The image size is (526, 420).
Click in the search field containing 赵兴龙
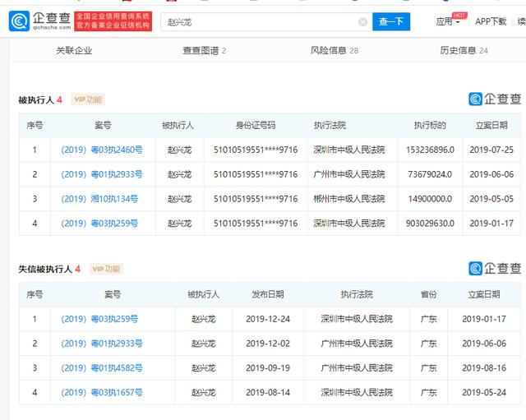point(263,22)
